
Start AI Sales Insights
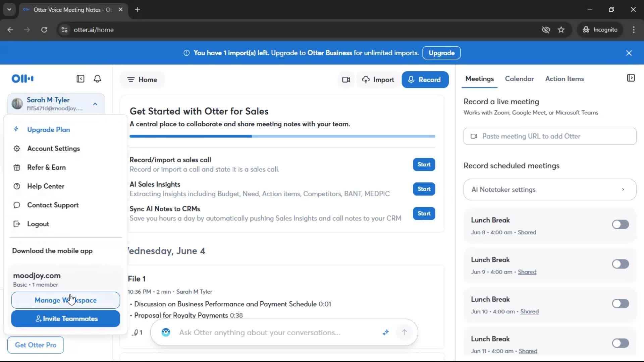click(x=424, y=189)
